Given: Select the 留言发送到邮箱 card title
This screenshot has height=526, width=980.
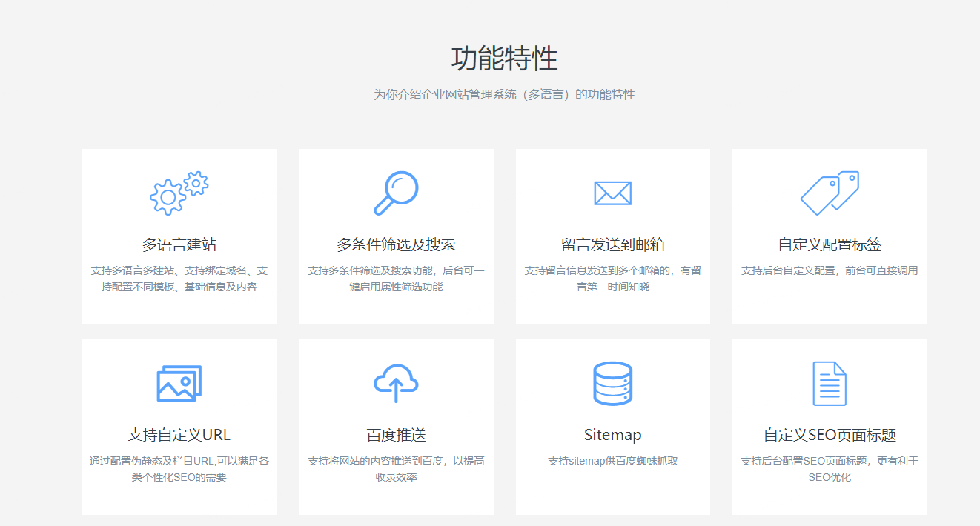Looking at the screenshot, I should (612, 244).
